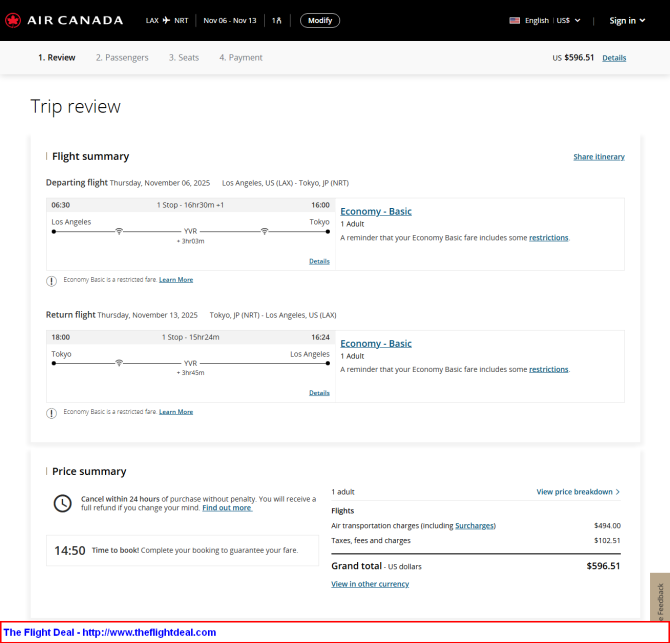Click restrictions link in return flight fare

(x=549, y=369)
